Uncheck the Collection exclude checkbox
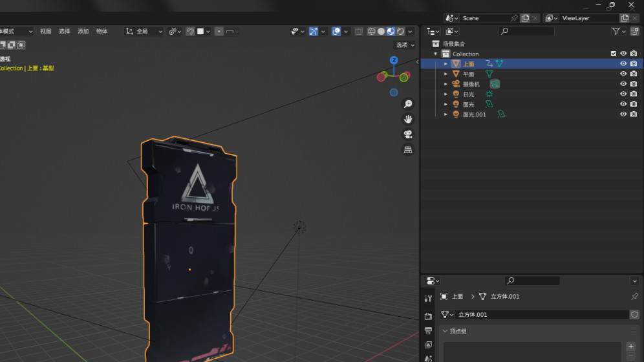This screenshot has width=644, height=362. pyautogui.click(x=614, y=54)
